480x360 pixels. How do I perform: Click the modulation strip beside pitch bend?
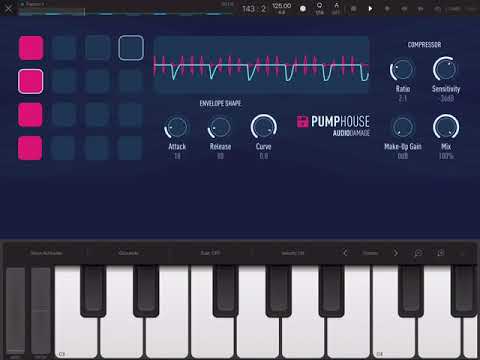tap(41, 310)
